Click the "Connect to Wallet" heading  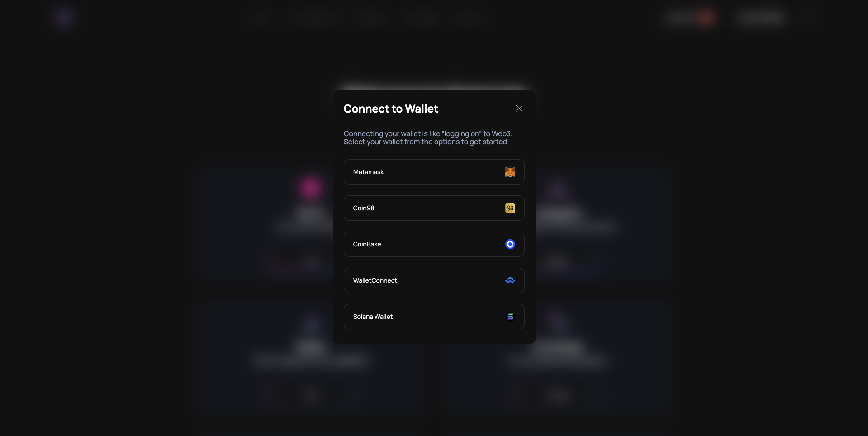click(391, 109)
